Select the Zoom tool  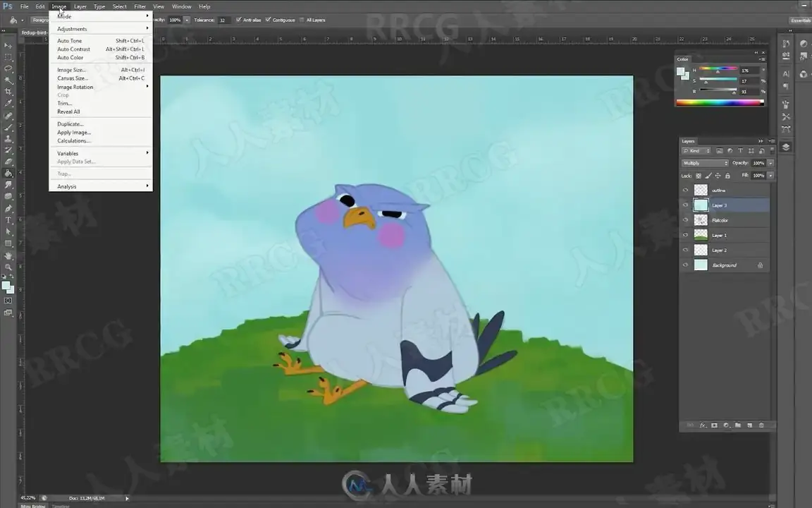coord(8,267)
